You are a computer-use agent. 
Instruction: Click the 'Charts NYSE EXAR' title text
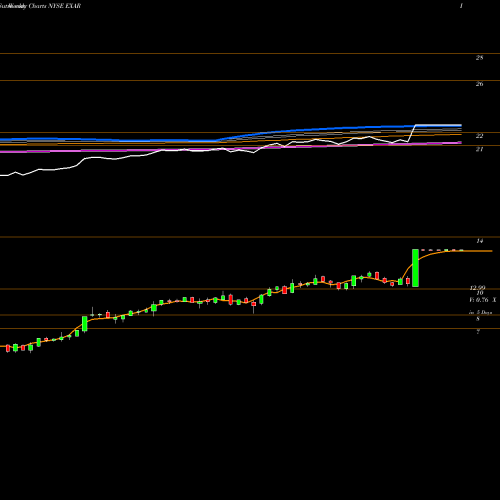[x=55, y=6]
